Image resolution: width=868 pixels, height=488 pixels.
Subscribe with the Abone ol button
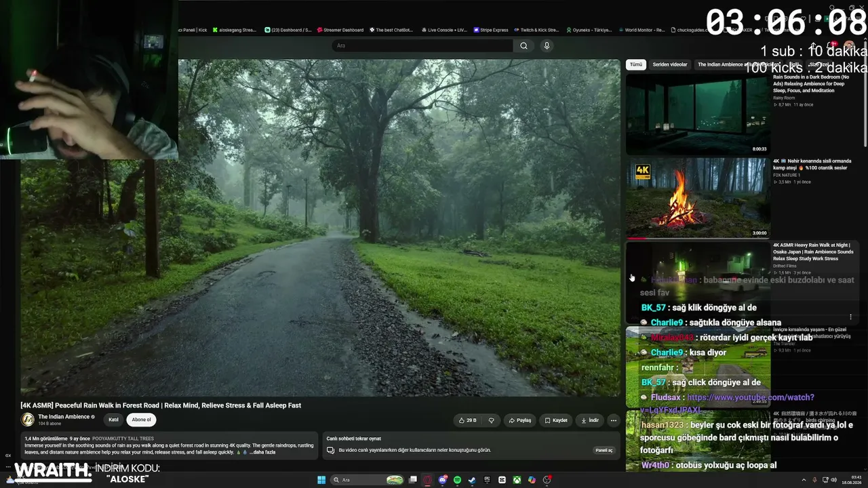pos(141,420)
